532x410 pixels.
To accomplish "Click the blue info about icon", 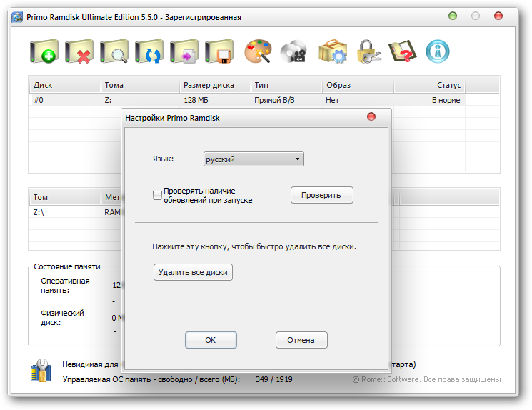I will coord(438,51).
